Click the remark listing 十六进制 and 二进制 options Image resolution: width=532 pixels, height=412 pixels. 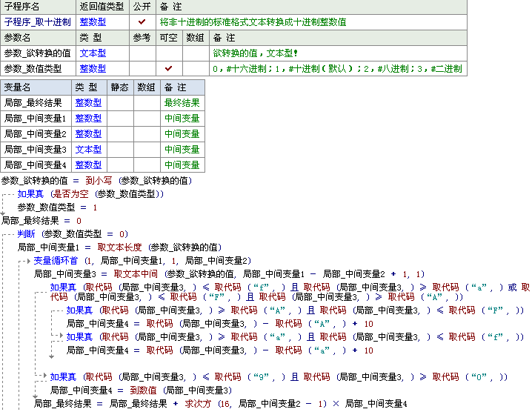click(337, 68)
